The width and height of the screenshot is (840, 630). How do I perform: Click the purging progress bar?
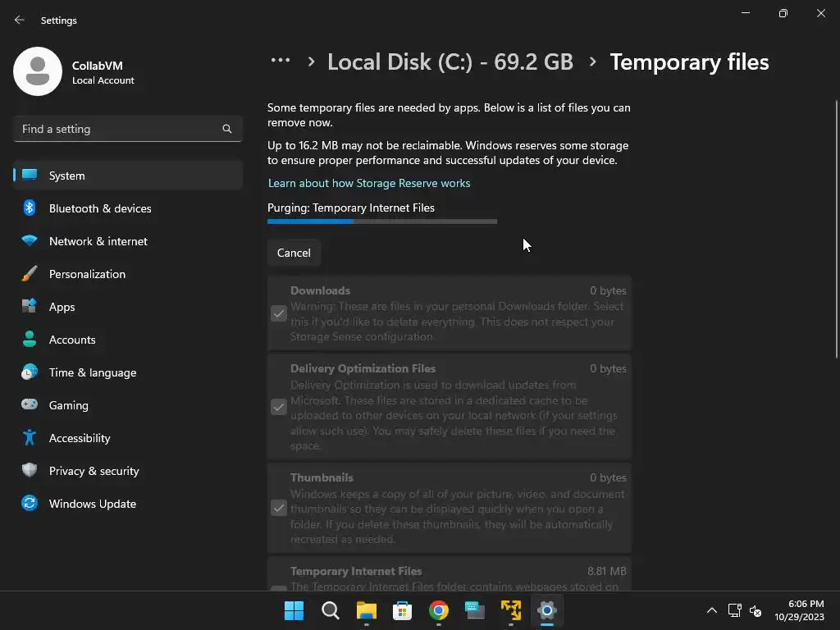[382, 221]
